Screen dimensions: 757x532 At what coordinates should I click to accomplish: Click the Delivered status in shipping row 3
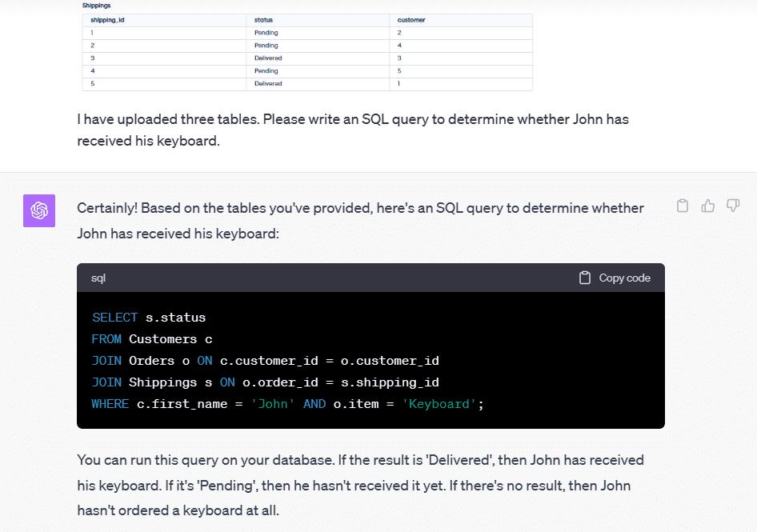click(x=268, y=58)
